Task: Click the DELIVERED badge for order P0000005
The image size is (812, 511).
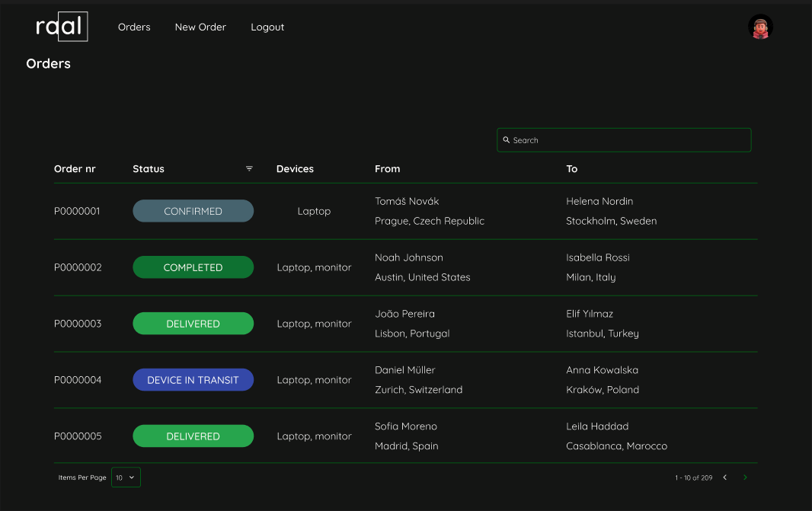Action: (193, 436)
